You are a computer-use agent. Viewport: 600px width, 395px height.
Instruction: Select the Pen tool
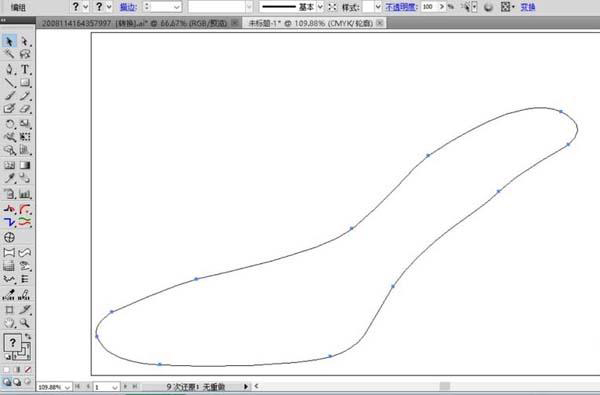tap(10, 69)
